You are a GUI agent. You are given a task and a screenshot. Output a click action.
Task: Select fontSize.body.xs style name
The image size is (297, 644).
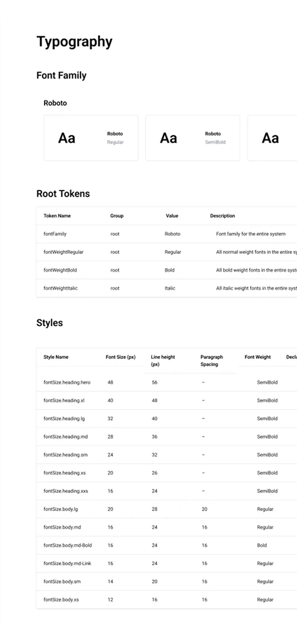[x=61, y=600]
